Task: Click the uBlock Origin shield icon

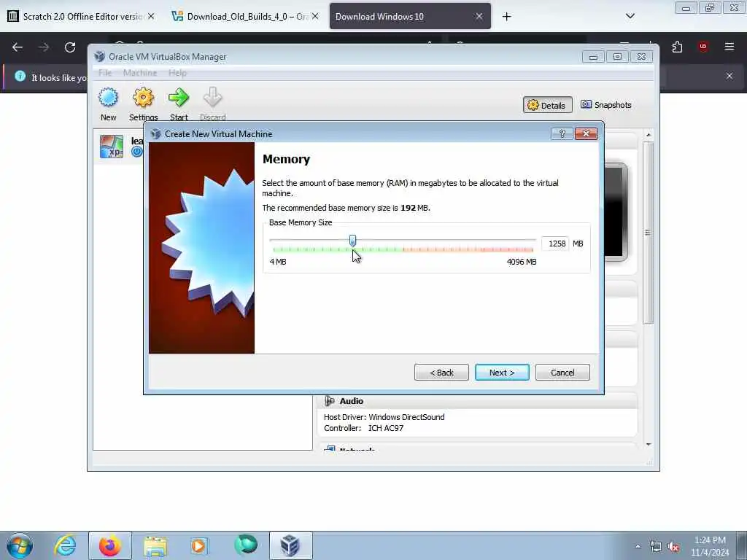Action: [703, 47]
